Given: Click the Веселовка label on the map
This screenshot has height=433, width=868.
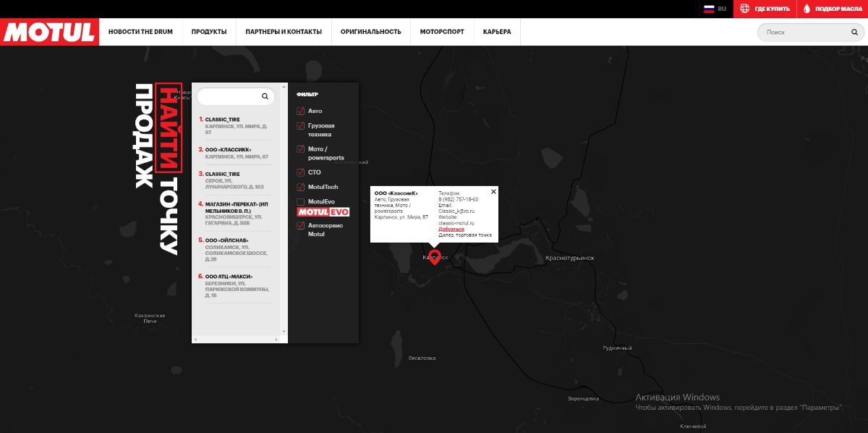Looking at the screenshot, I should tap(422, 358).
